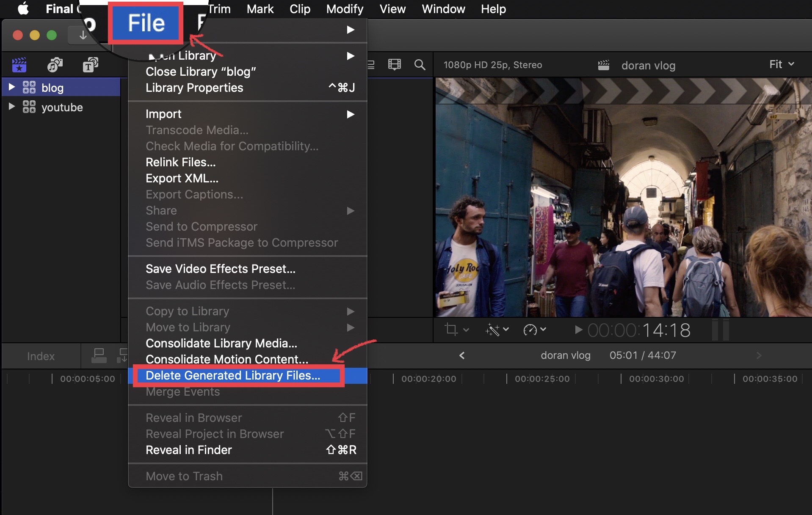Viewport: 812px width, 515px height.
Task: Open the File menu
Action: (x=146, y=23)
